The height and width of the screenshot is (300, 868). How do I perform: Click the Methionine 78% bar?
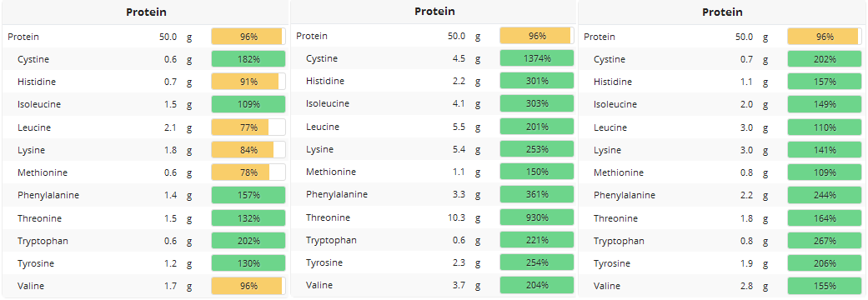(x=248, y=172)
